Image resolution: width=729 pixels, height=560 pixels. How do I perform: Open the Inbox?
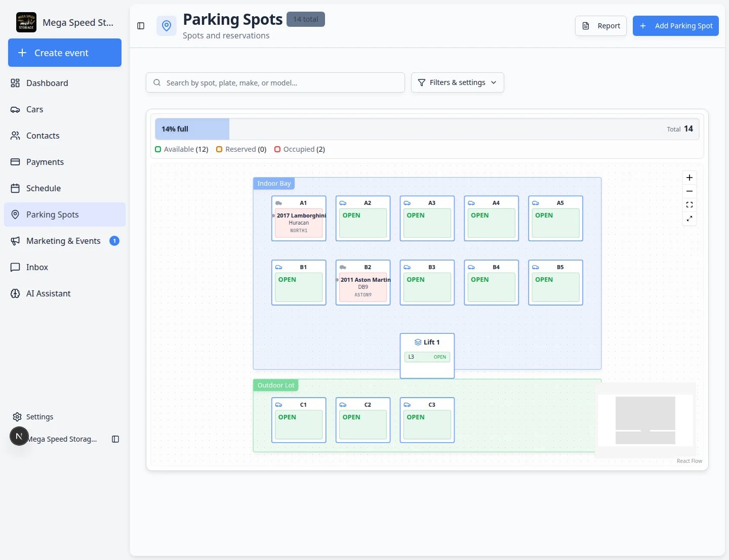[65, 267]
